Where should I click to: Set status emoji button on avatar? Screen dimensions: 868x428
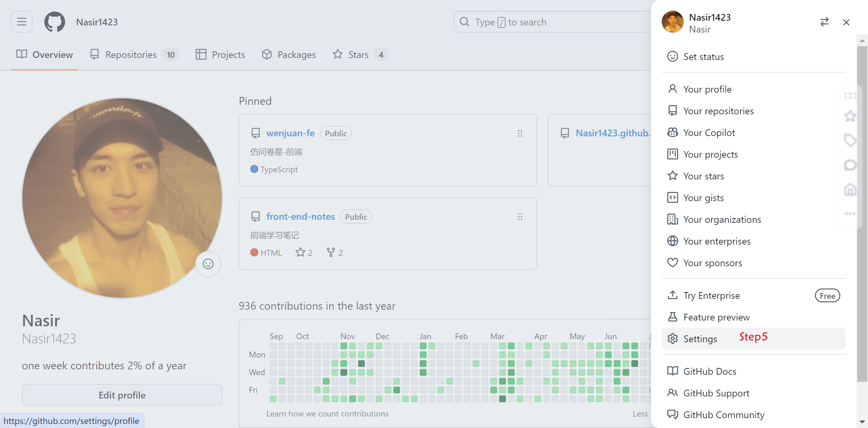208,264
